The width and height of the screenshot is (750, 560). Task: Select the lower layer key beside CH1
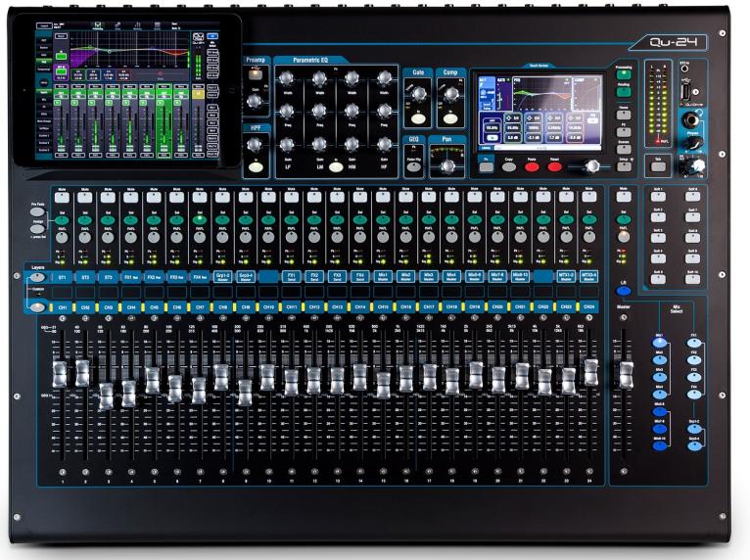(38, 307)
